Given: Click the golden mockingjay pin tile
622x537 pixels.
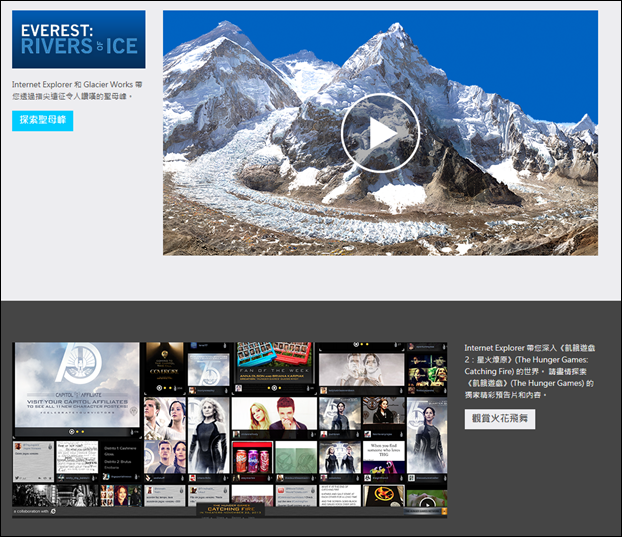Looking at the screenshot, I should [x=383, y=495].
